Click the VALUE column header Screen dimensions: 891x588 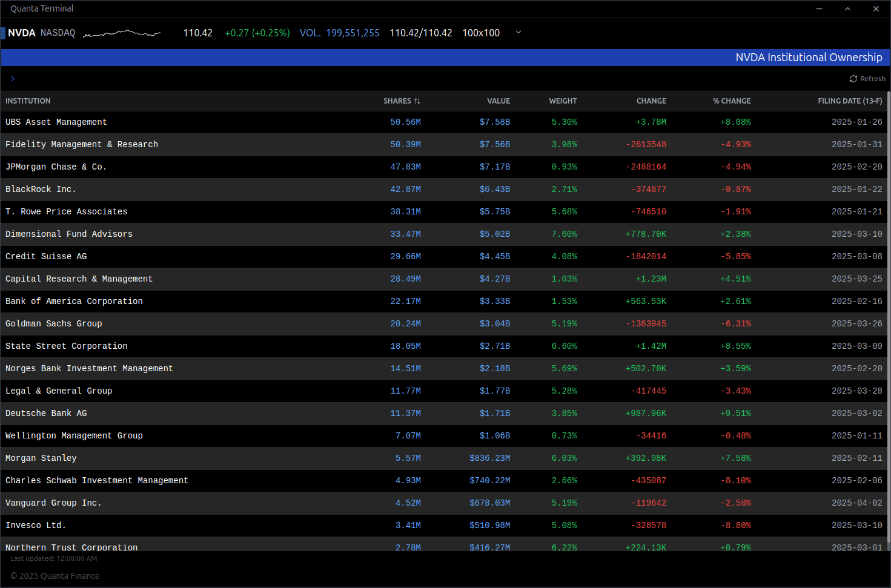tap(498, 101)
